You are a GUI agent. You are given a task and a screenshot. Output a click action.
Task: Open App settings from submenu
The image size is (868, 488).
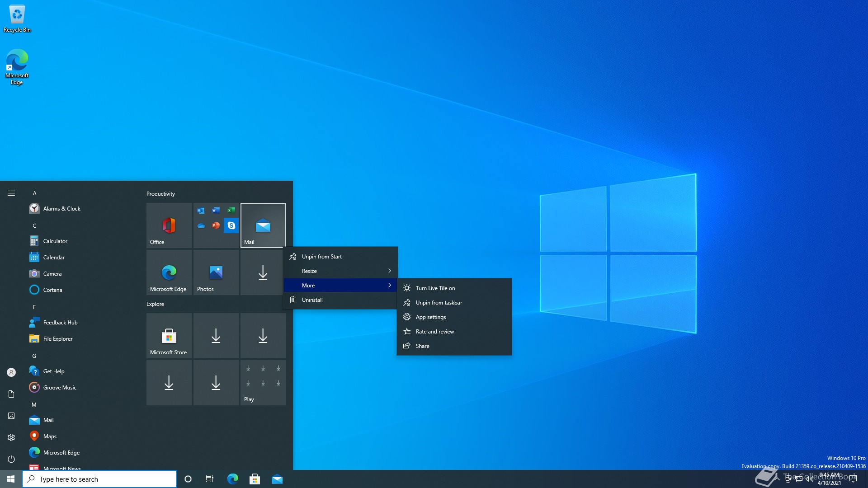point(454,317)
